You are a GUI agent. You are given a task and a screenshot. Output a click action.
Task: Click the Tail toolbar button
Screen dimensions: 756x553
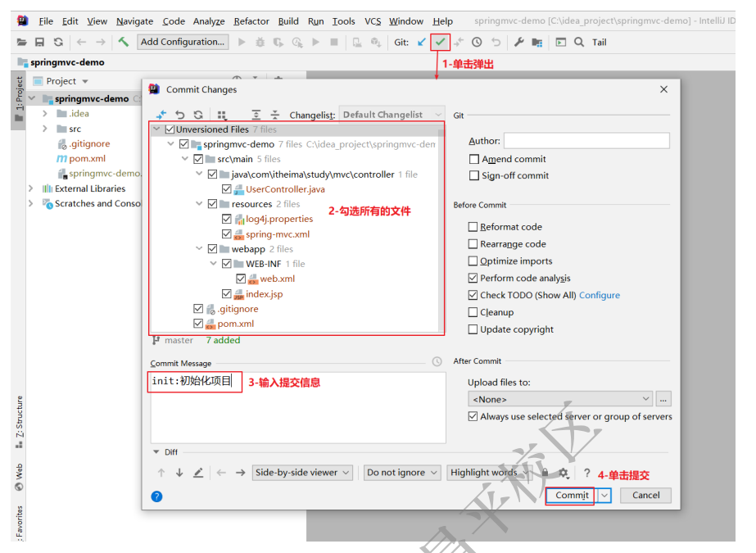click(600, 43)
